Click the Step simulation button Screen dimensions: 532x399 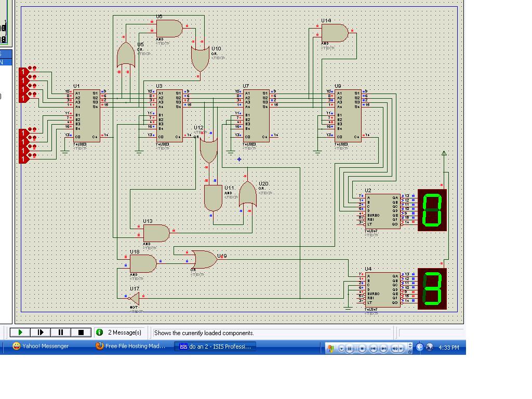pos(41,332)
